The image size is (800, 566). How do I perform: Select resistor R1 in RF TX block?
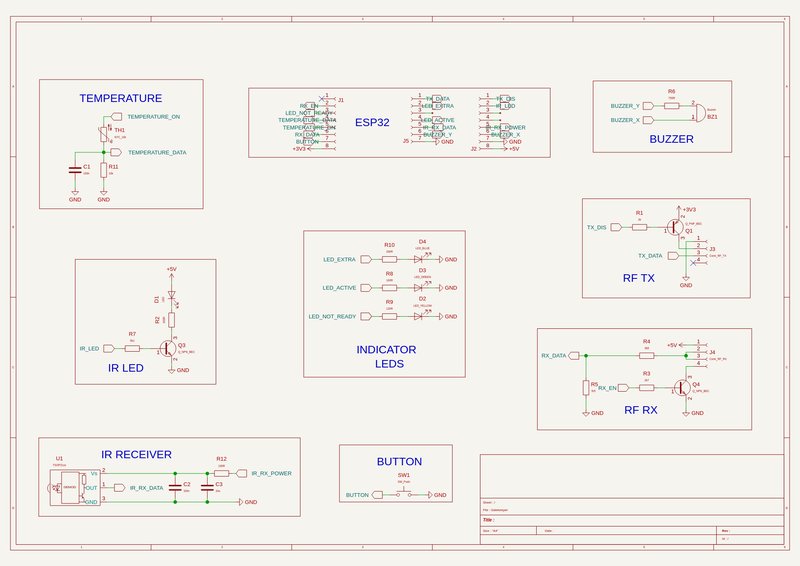(x=640, y=227)
